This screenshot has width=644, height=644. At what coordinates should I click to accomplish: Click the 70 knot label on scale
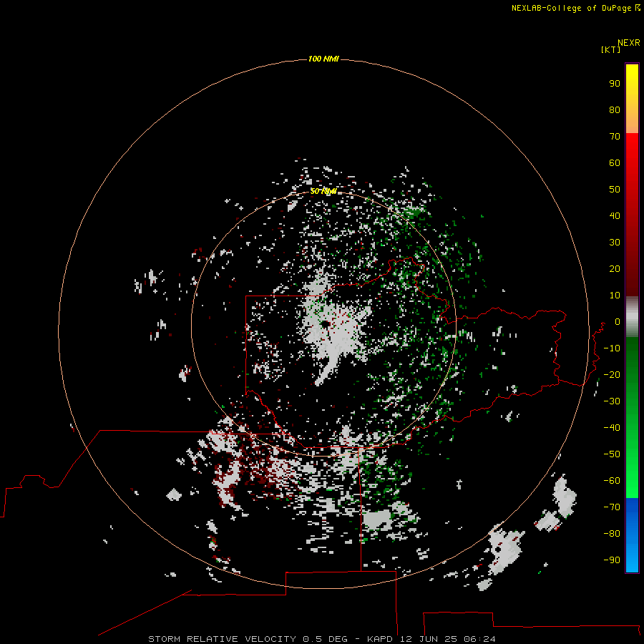tap(615, 137)
